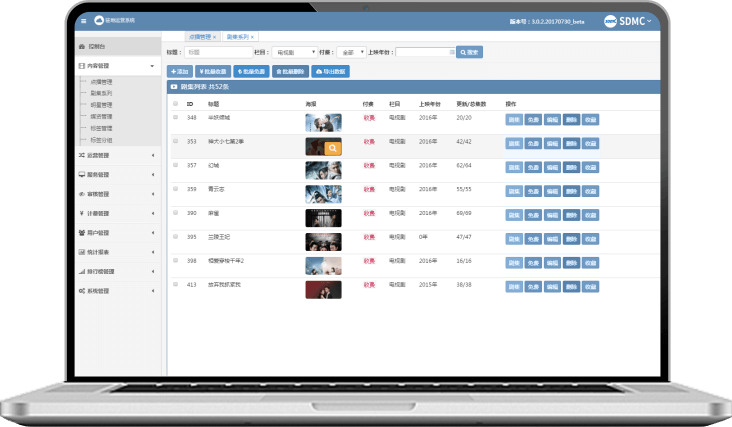Click the 搜索 search button
The height and width of the screenshot is (427, 732).
[x=470, y=52]
